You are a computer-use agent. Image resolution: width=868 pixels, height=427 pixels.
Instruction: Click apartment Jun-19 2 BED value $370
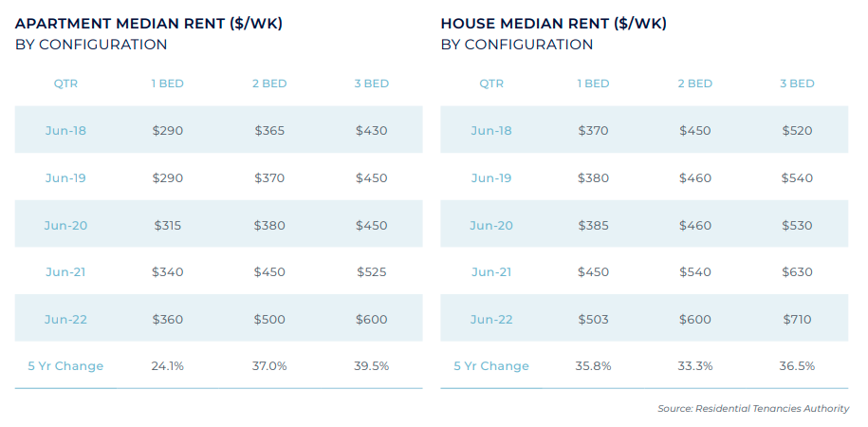(269, 177)
